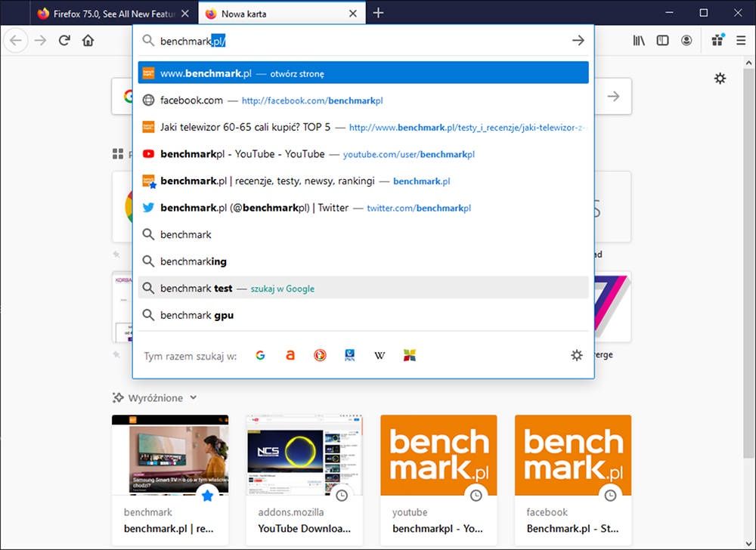Click the Back navigation arrow

(16, 41)
